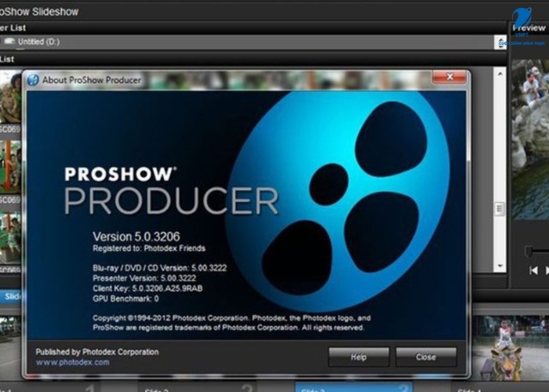Click 'Published by Photodex Corporation' text
The image size is (549, 392).
97,352
